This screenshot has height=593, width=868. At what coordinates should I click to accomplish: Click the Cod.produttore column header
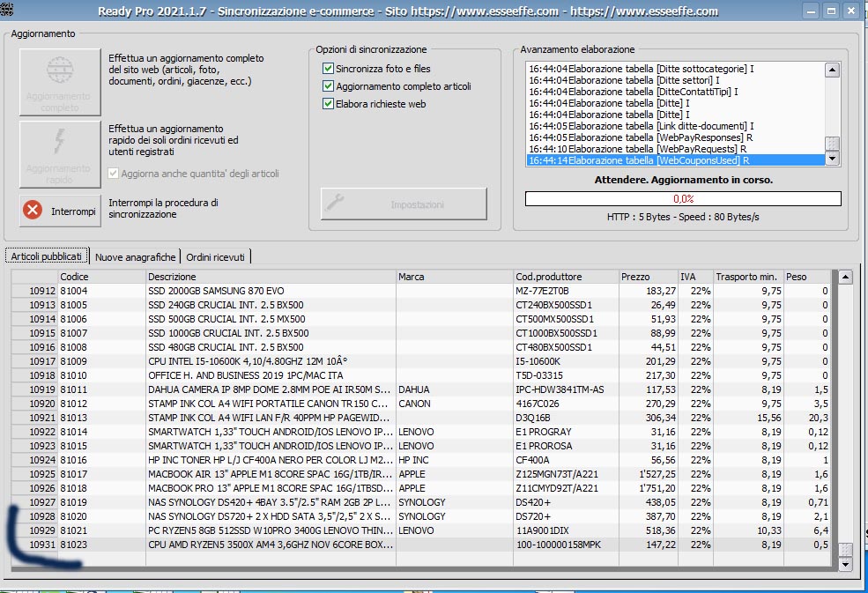[x=566, y=277]
